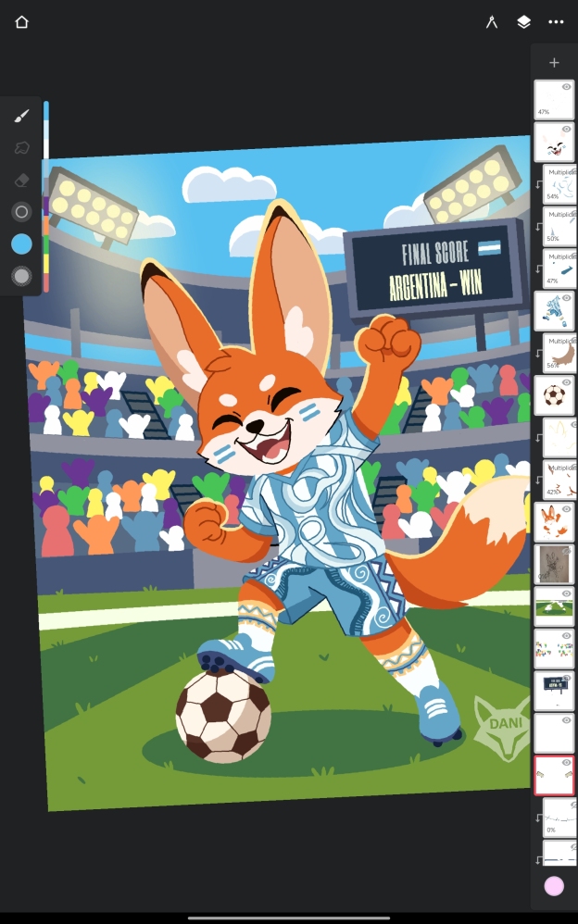Hide the selected red-outlined layer
Image resolution: width=578 pixels, height=924 pixels.
(x=566, y=763)
